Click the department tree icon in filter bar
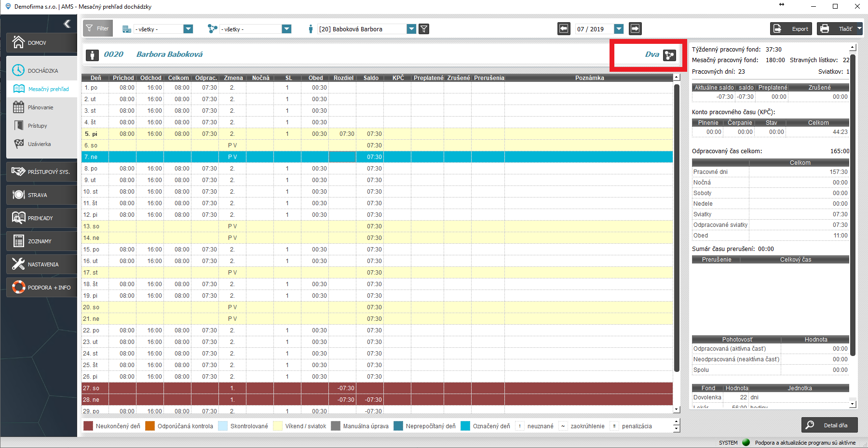Image resolution: width=868 pixels, height=448 pixels. coord(213,29)
